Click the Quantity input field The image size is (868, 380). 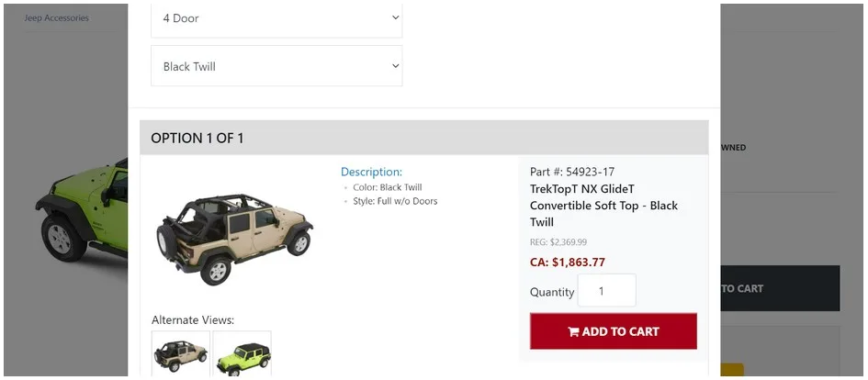pos(606,291)
